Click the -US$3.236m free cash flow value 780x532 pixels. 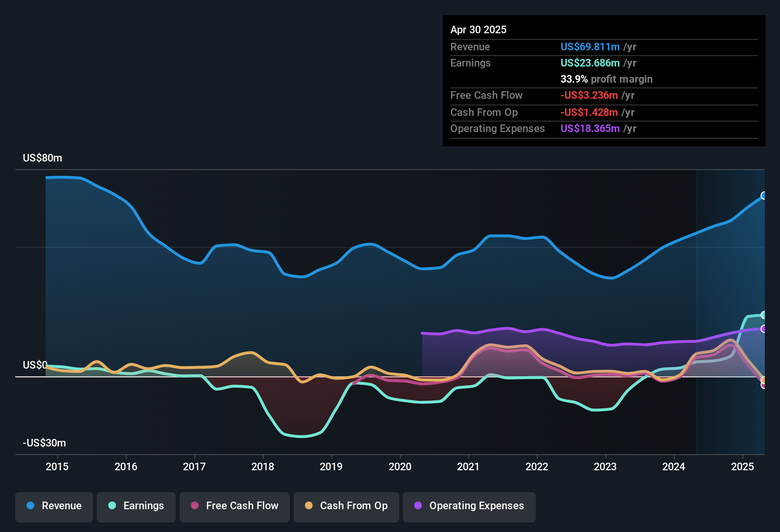(x=589, y=95)
